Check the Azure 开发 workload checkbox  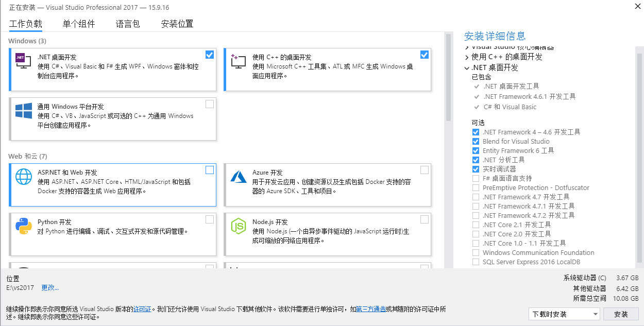pos(425,170)
